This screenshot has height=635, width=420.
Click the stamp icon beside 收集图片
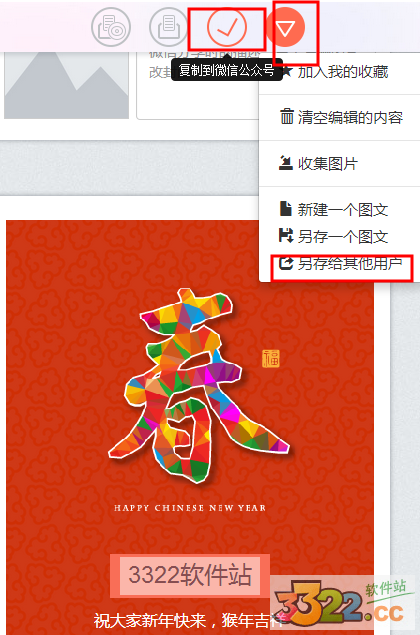tap(286, 163)
